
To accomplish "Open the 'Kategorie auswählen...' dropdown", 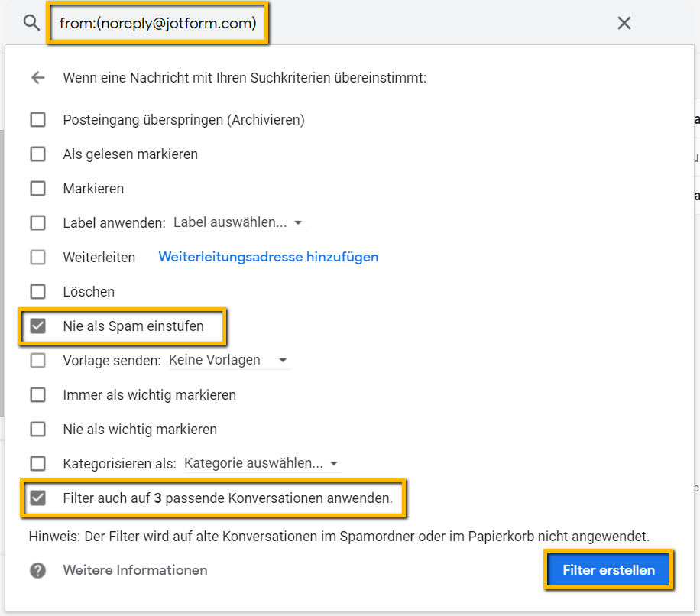I will (x=261, y=464).
